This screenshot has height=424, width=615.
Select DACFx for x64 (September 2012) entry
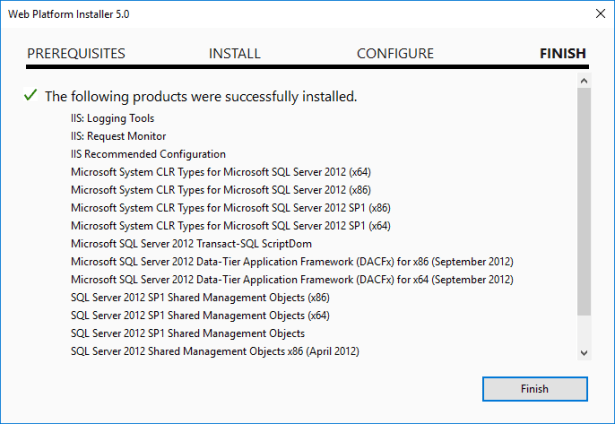point(292,280)
